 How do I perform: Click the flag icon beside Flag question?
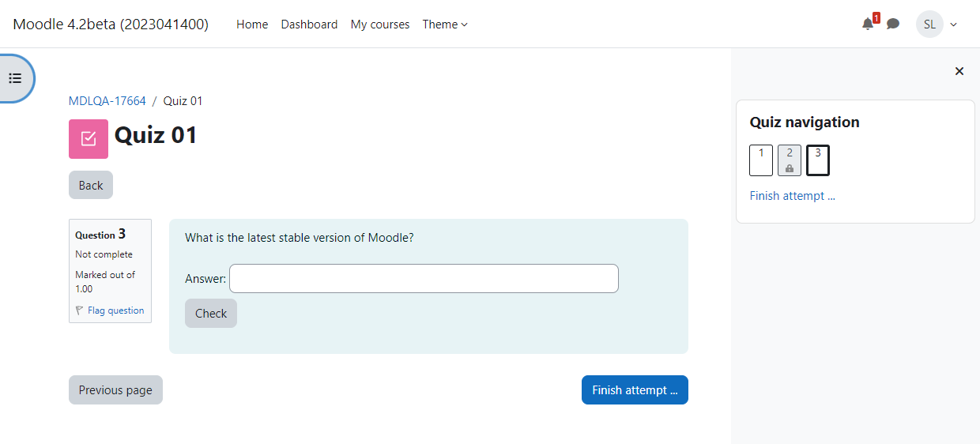(x=80, y=310)
